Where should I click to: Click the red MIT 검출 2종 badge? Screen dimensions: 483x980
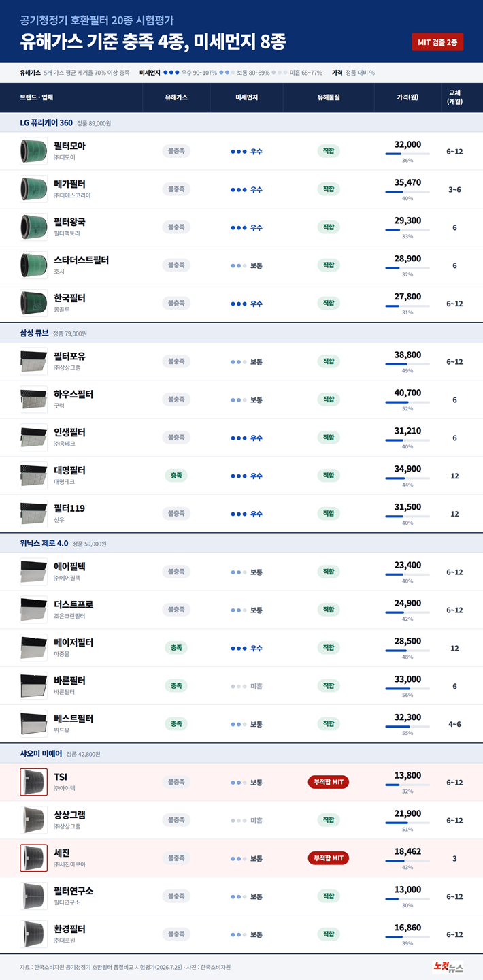click(437, 42)
